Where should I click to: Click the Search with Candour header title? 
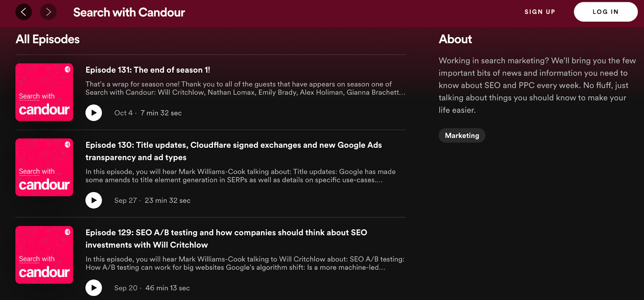pos(129,12)
